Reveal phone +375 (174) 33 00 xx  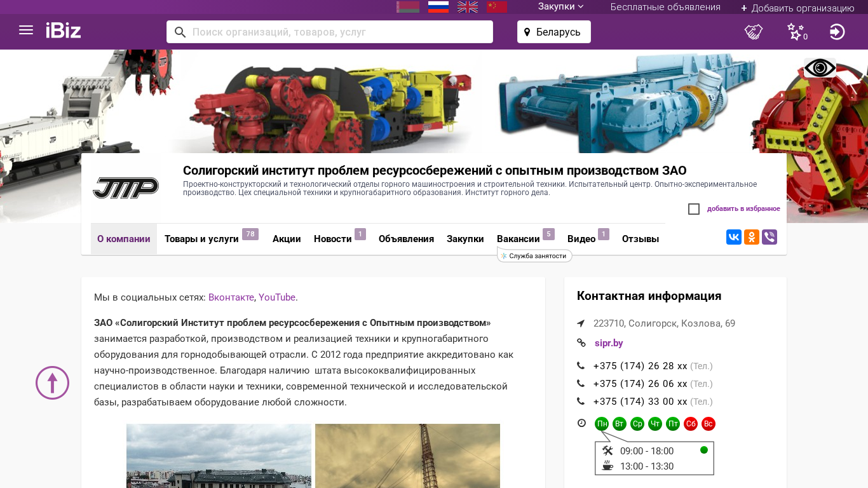click(641, 402)
